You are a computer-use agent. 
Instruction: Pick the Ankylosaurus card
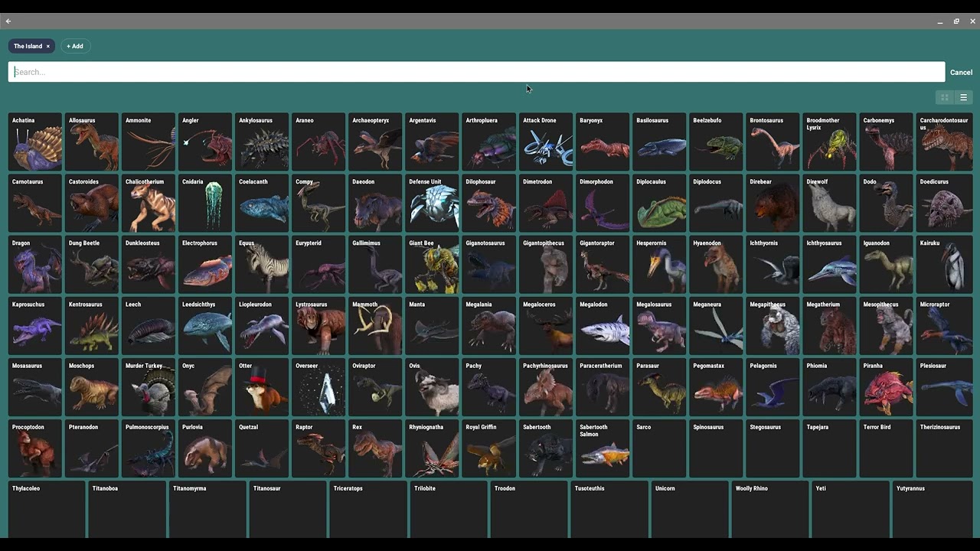pyautogui.click(x=262, y=142)
